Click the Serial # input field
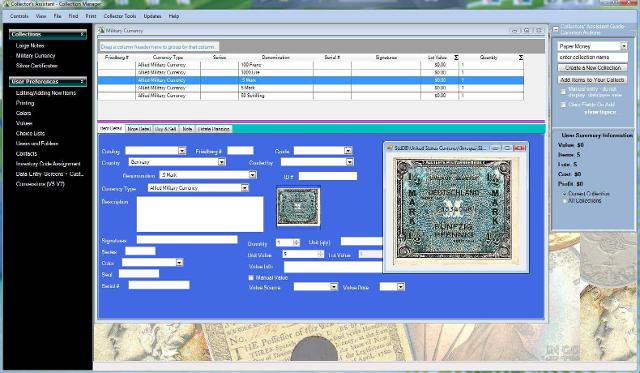The image size is (640, 373). click(x=159, y=285)
